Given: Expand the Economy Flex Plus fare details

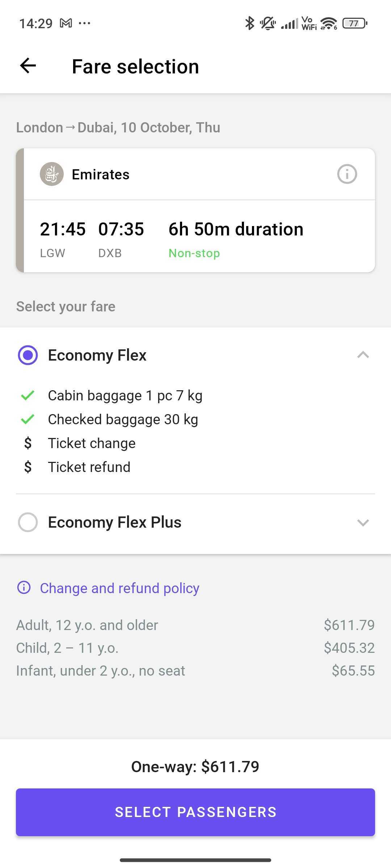Looking at the screenshot, I should tap(363, 522).
